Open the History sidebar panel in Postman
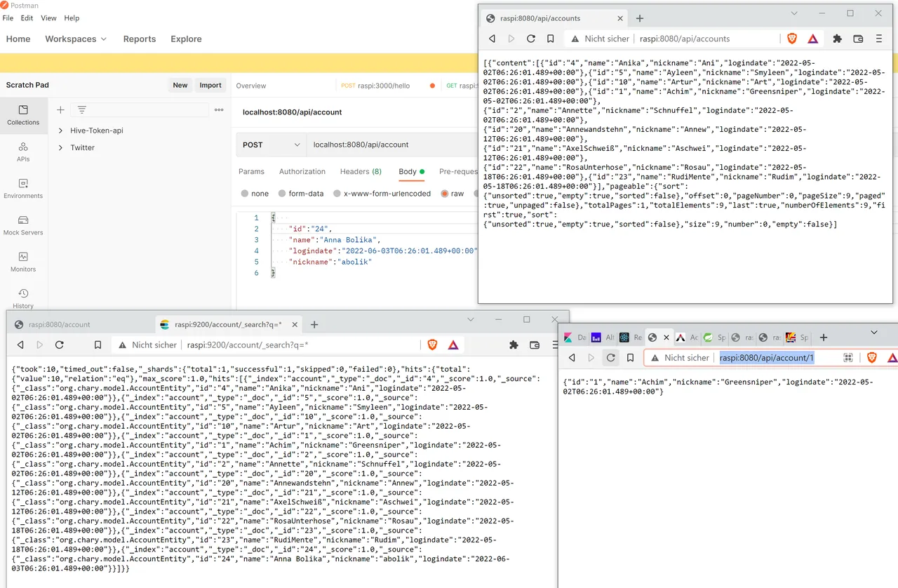 click(x=23, y=298)
